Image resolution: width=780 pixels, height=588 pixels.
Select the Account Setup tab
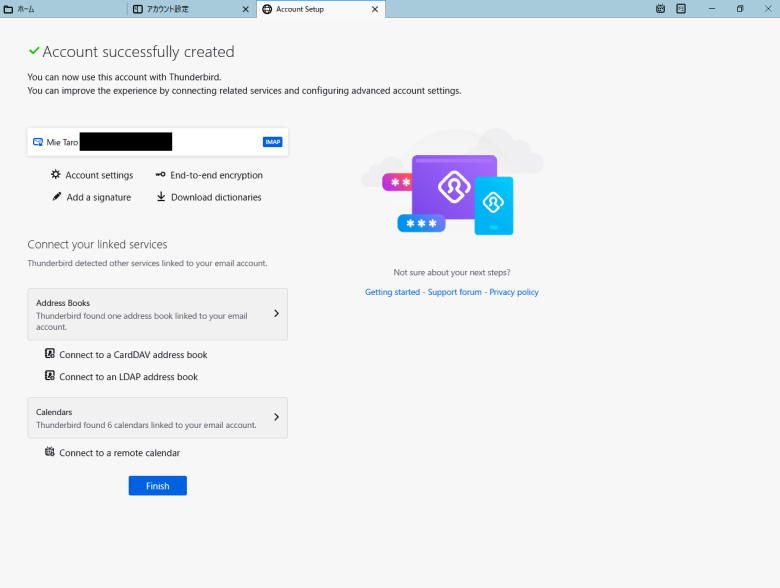(x=321, y=9)
